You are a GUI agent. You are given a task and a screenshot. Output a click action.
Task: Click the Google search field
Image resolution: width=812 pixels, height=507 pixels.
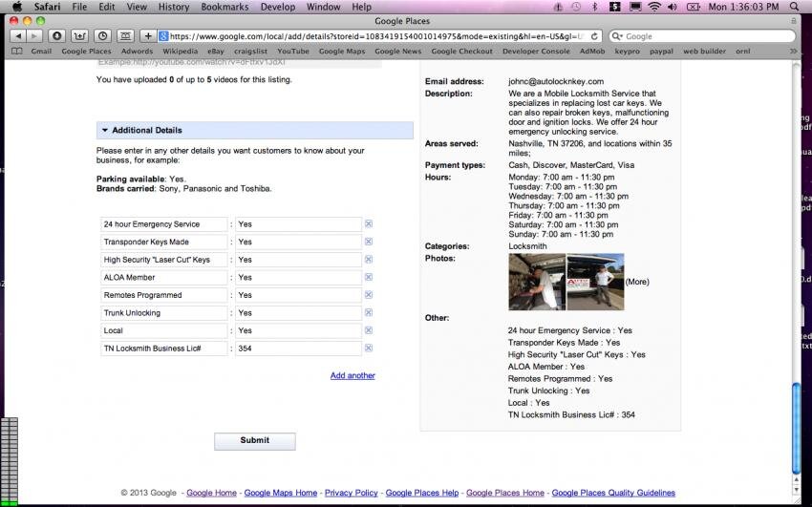coord(702,36)
